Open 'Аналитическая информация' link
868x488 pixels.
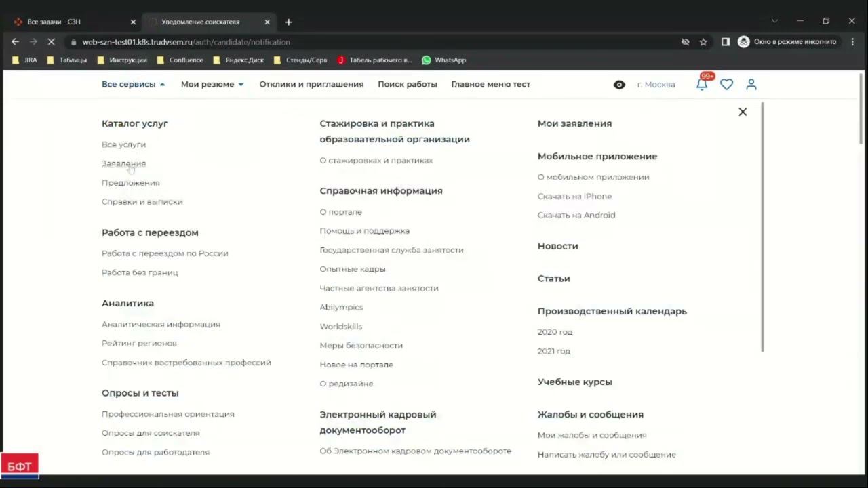coord(161,324)
